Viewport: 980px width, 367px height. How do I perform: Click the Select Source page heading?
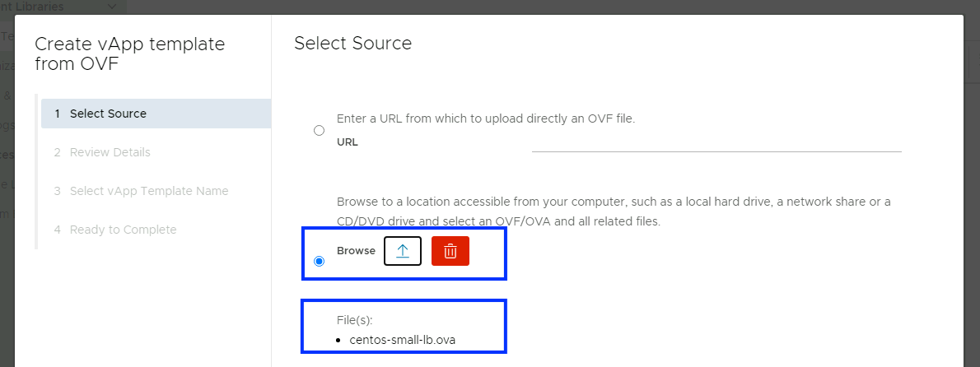[352, 43]
